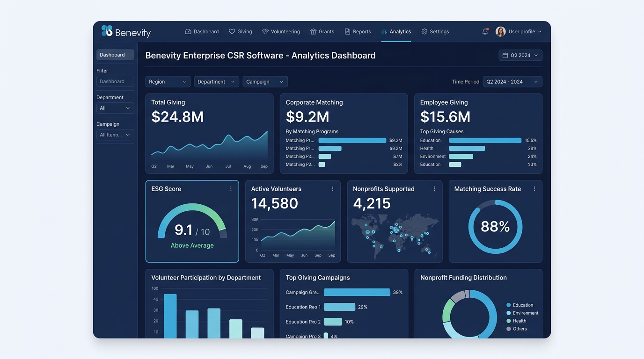
Task: Select the Volunteering nav icon
Action: pyautogui.click(x=264, y=31)
